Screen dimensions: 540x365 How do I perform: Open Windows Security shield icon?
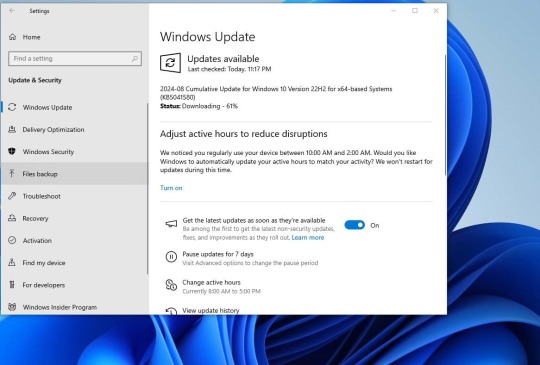12,152
